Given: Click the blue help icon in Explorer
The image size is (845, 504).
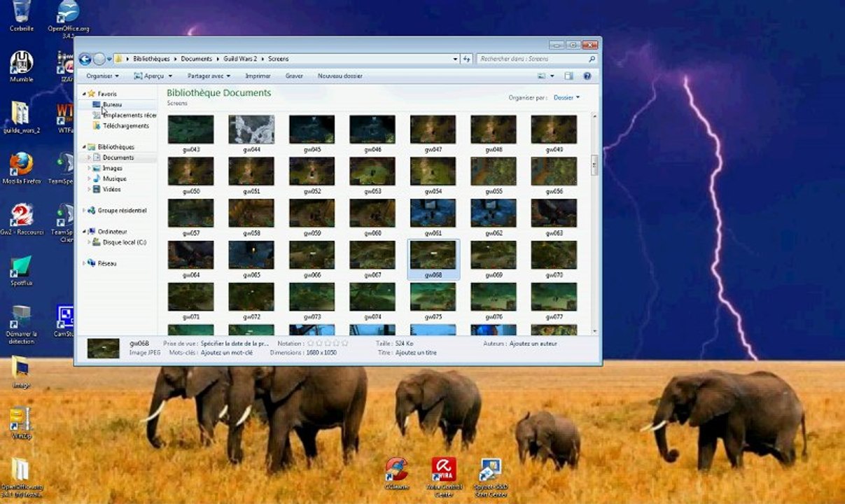Looking at the screenshot, I should 587,76.
